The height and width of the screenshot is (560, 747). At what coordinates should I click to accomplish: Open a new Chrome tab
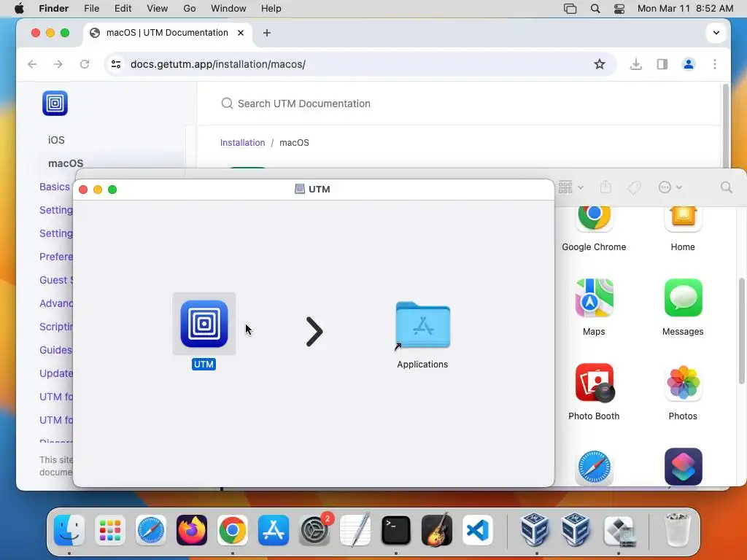pos(267,33)
